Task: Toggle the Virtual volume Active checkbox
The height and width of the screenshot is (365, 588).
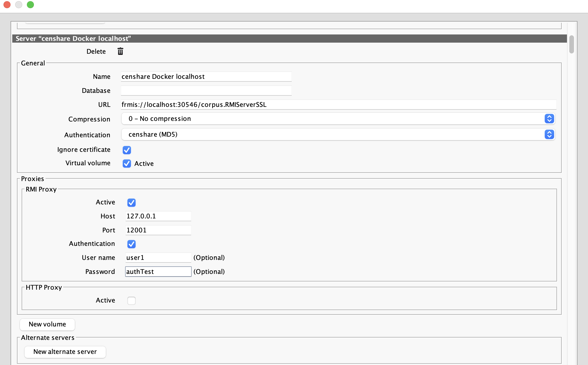Action: 127,164
